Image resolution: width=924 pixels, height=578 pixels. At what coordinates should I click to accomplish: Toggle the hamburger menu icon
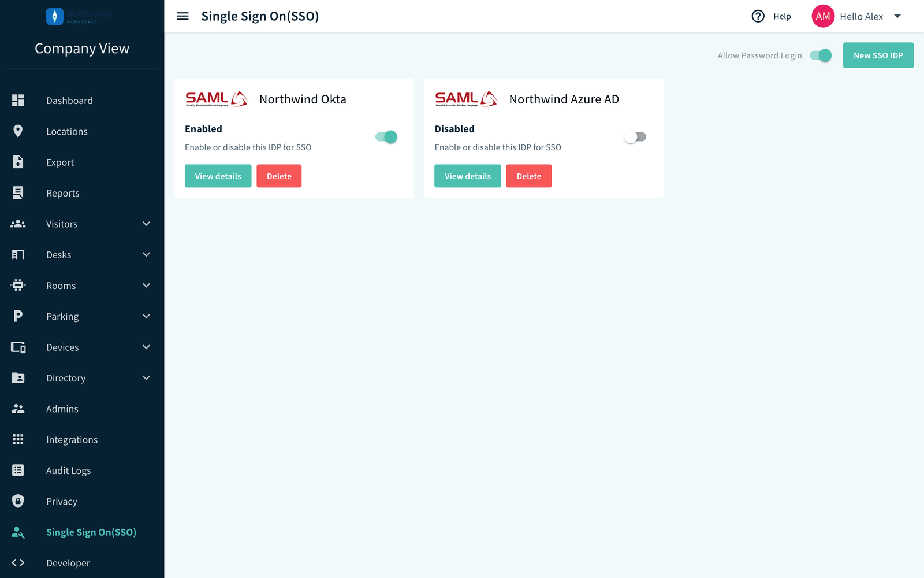pyautogui.click(x=182, y=16)
